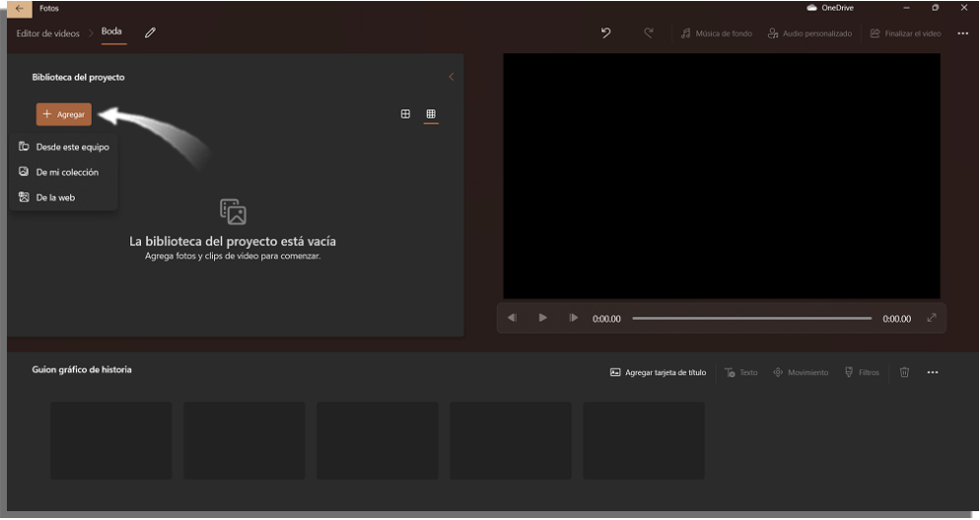Expand preview to full screen

click(x=932, y=318)
